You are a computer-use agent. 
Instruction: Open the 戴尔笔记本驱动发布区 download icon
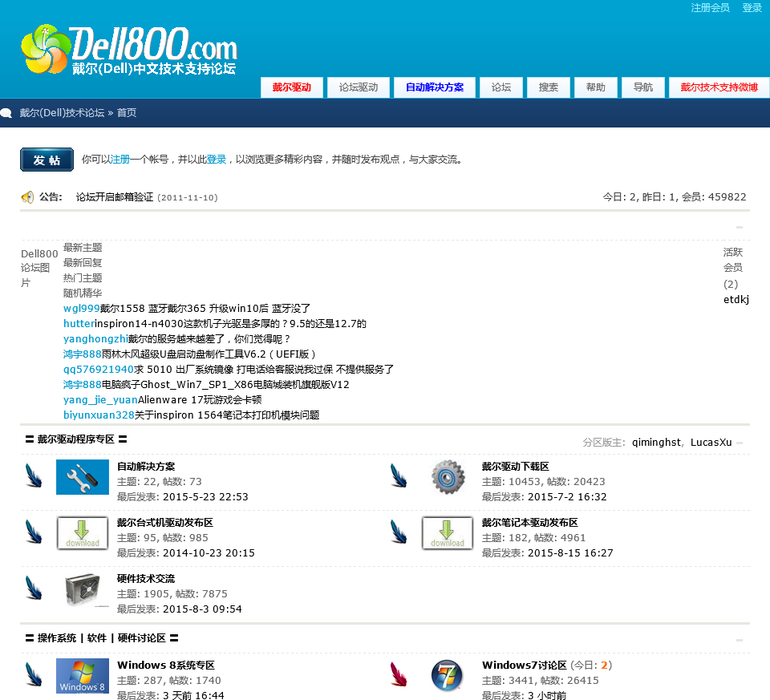pos(448,533)
